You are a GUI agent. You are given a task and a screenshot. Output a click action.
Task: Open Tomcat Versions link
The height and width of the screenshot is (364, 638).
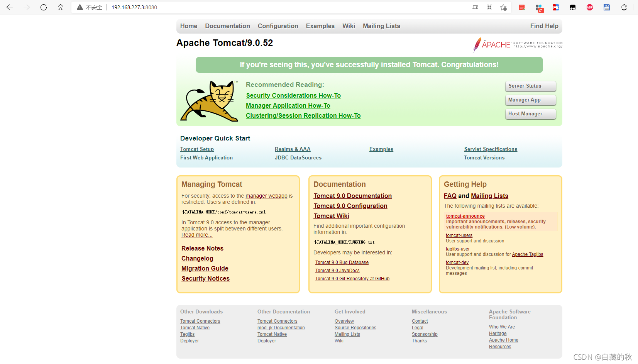click(484, 157)
